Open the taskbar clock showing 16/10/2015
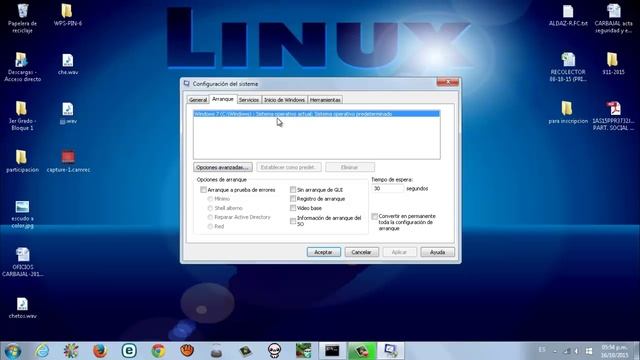This screenshot has width=640, height=360. 614,351
